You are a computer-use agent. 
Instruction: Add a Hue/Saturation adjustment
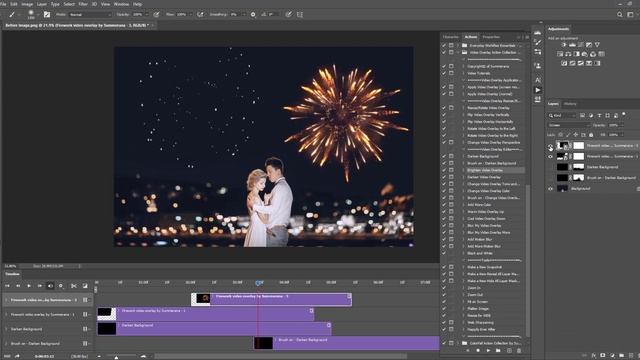[x=560, y=54]
